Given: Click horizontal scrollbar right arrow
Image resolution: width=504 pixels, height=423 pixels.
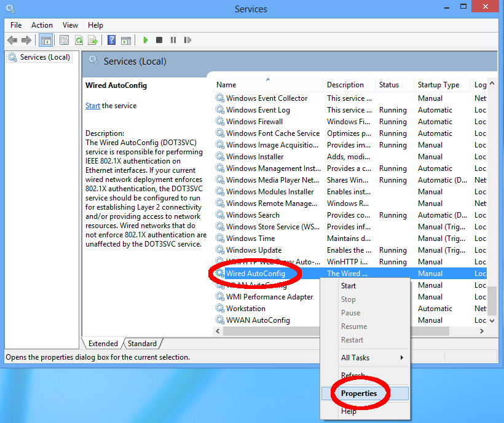Looking at the screenshot, I should click(481, 331).
